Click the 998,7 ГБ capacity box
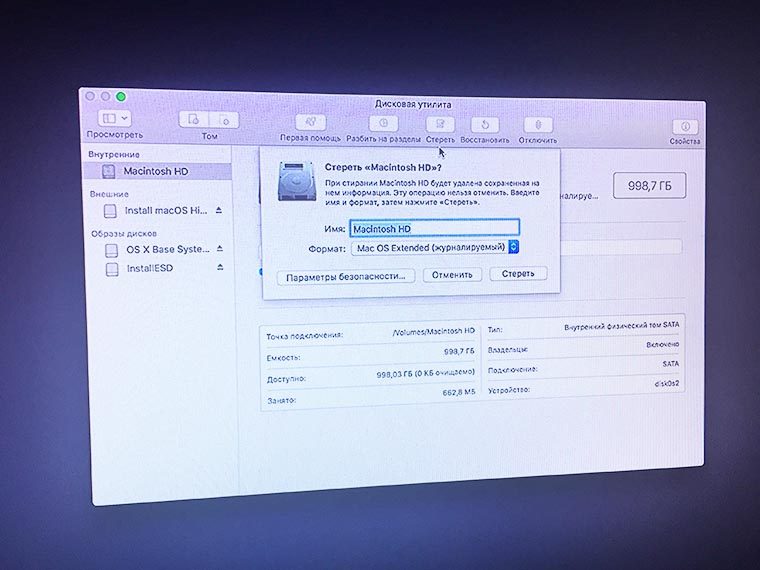The height and width of the screenshot is (570, 760). (x=649, y=185)
